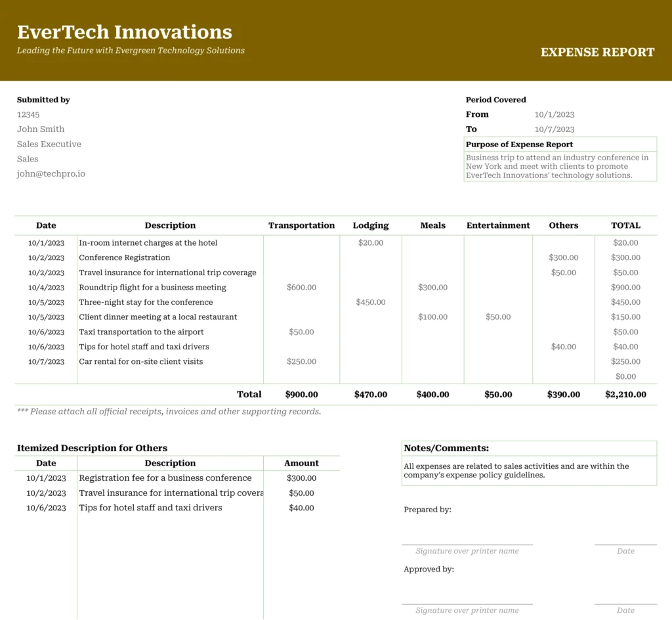
Task: Select the Purpose of Expense Report description box
Action: click(560, 167)
